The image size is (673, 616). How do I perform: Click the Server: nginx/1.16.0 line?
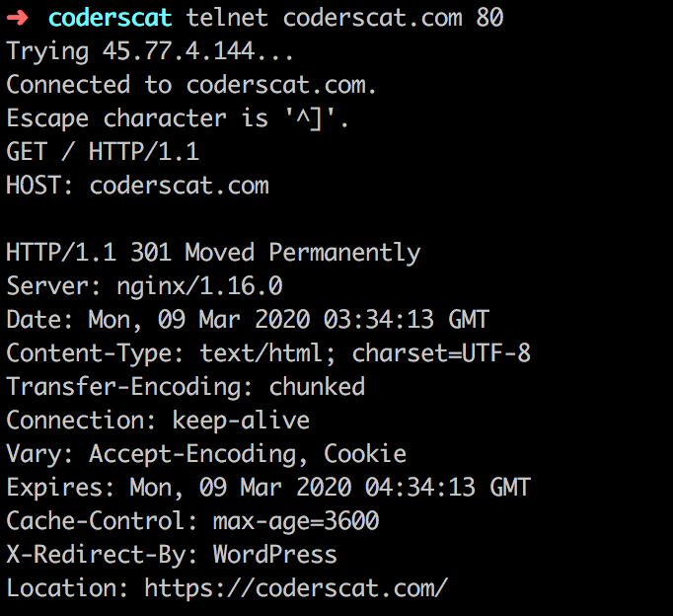tap(144, 286)
